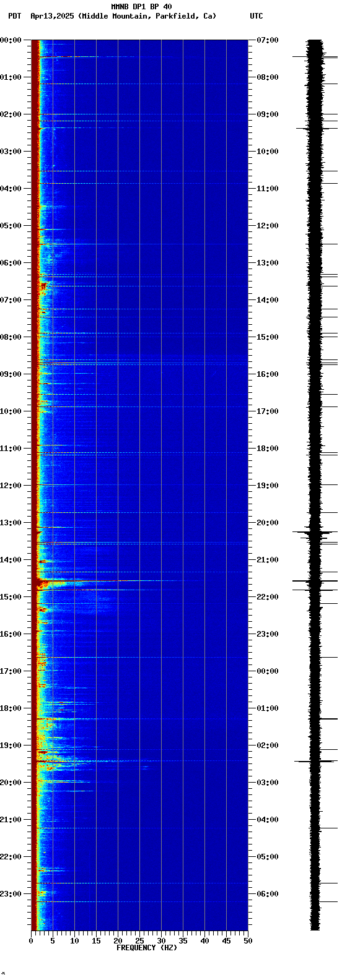Click the frequency axis value "30"

(x=161, y=941)
